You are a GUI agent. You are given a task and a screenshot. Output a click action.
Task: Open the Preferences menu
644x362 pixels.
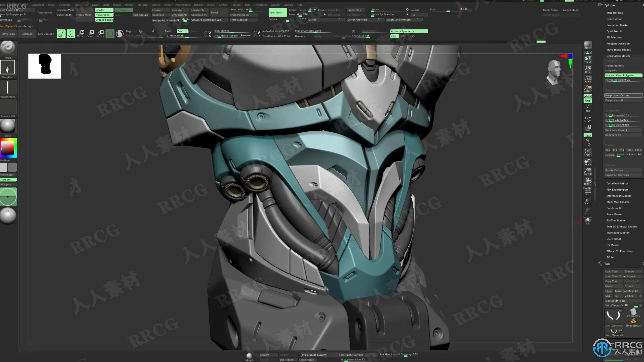pos(183,5)
